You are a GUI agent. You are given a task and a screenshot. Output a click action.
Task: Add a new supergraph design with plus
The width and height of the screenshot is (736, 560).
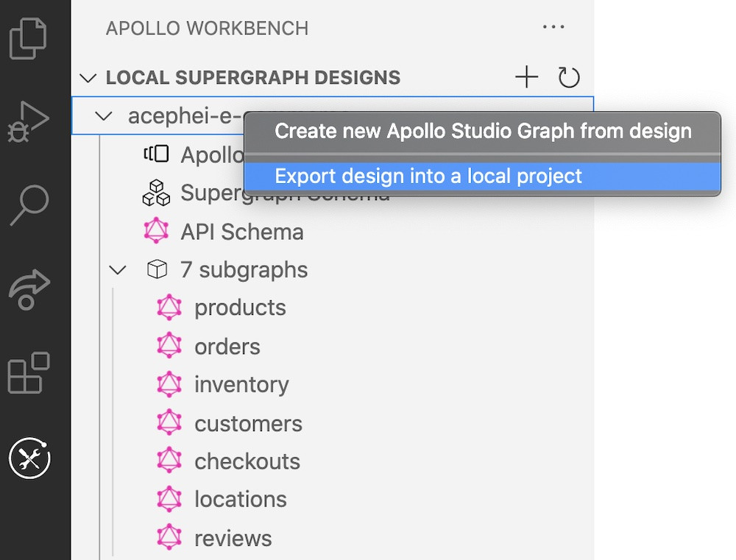(527, 77)
